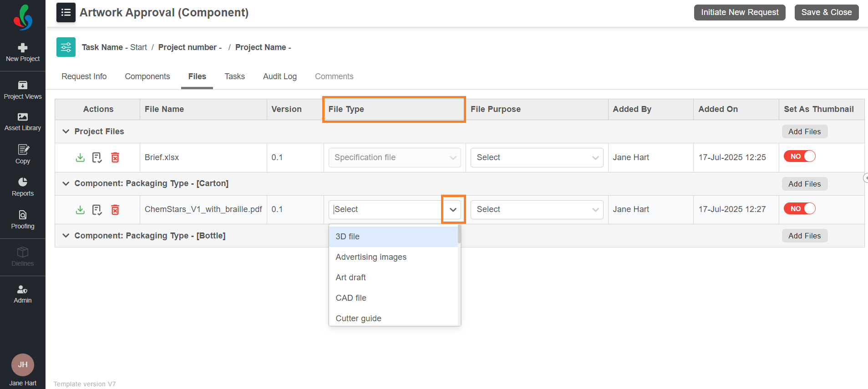Open the Proofing module
The width and height of the screenshot is (868, 389).
pos(23,220)
